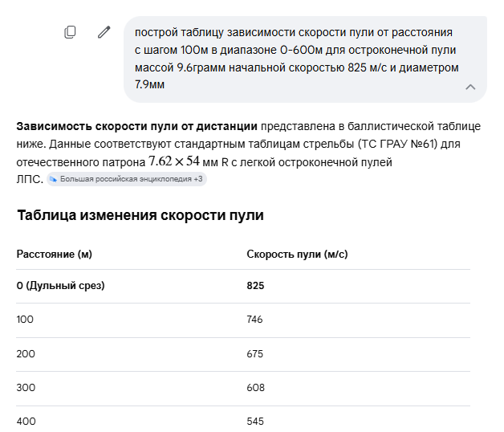Image resolution: width=504 pixels, height=432 pixels.
Task: Click the 7.62×54 formula in the answer
Action: click(x=174, y=161)
